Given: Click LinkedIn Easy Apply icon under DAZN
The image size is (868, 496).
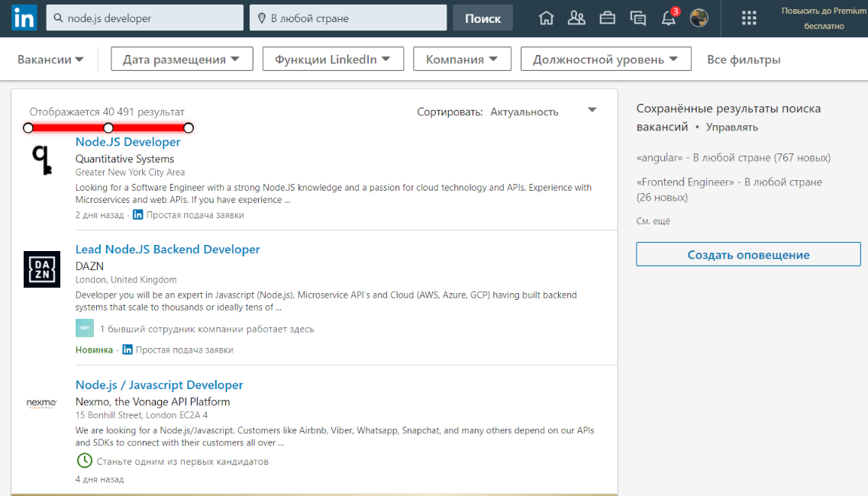Looking at the screenshot, I should (127, 349).
